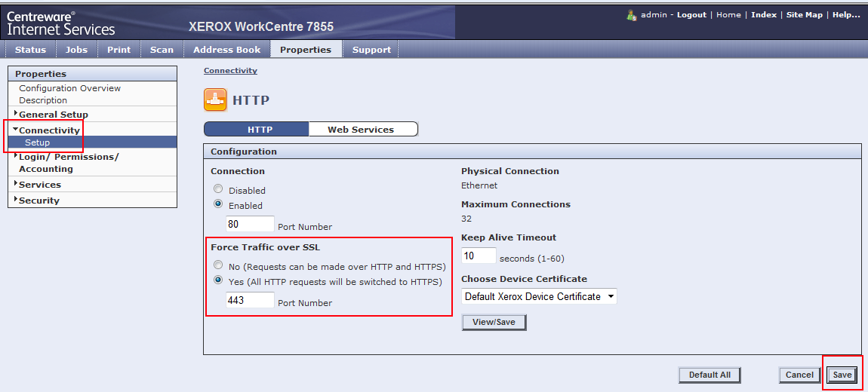Collapse the Connectivity tree section
The height and width of the screenshot is (392, 868).
click(48, 130)
